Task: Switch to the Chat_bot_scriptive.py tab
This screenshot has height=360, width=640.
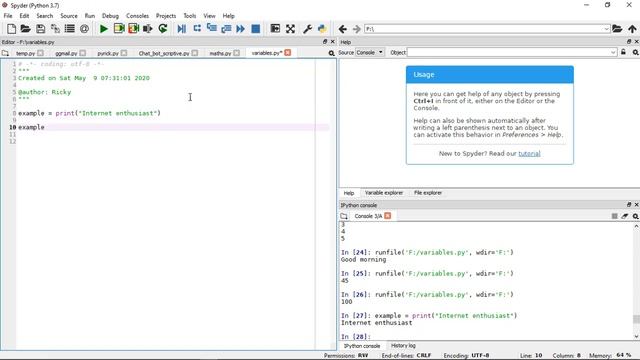Action: point(164,53)
